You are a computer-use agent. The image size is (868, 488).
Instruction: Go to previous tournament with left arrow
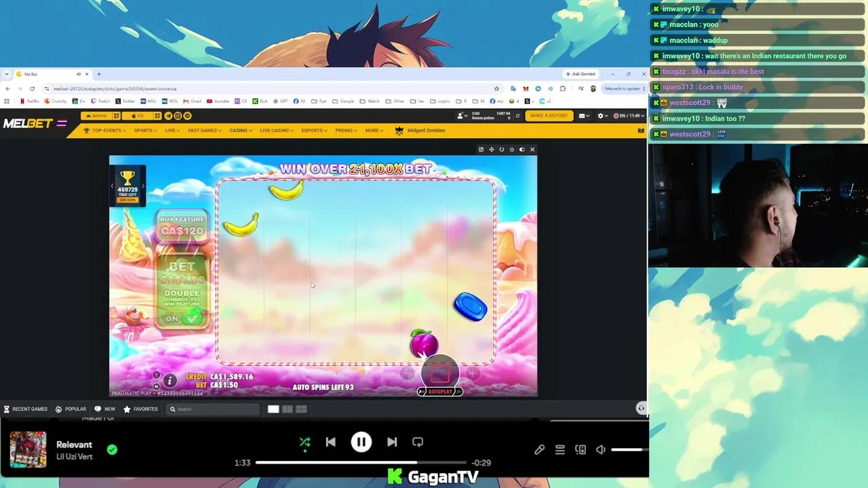[113, 186]
